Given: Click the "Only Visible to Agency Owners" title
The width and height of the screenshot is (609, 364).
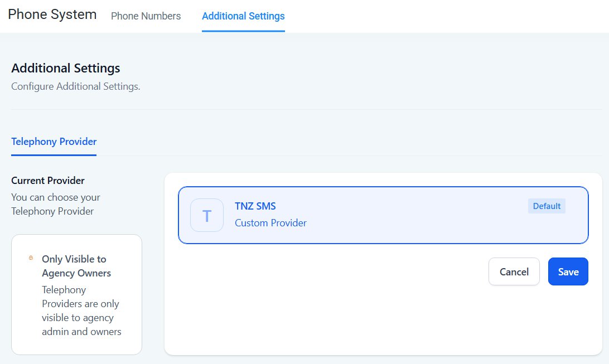Looking at the screenshot, I should click(75, 266).
